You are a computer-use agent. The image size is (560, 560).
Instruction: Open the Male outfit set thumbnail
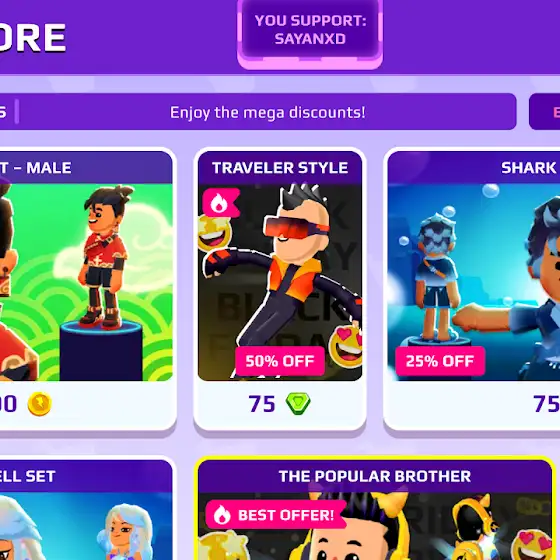pyautogui.click(x=86, y=282)
